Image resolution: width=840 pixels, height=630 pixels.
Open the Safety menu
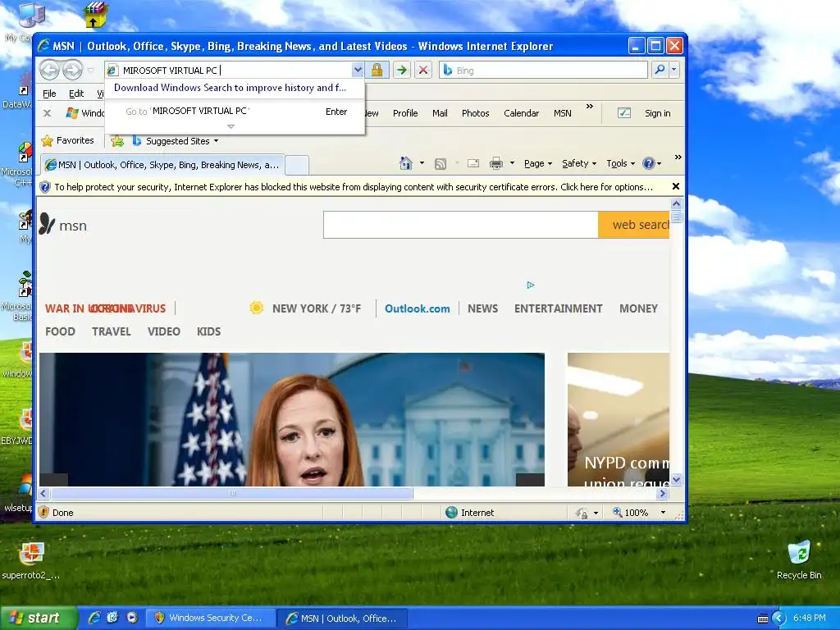click(578, 164)
